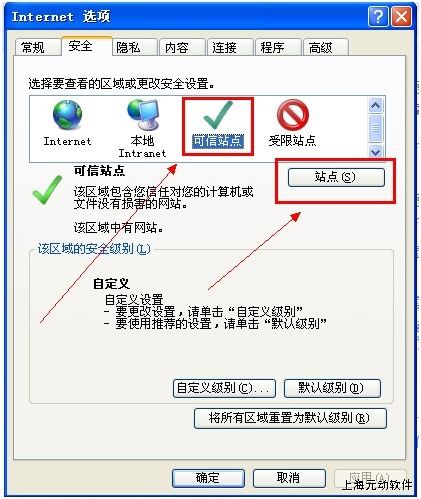The image size is (421, 499).
Task: Click the 默认级别(D) button
Action: click(x=332, y=388)
